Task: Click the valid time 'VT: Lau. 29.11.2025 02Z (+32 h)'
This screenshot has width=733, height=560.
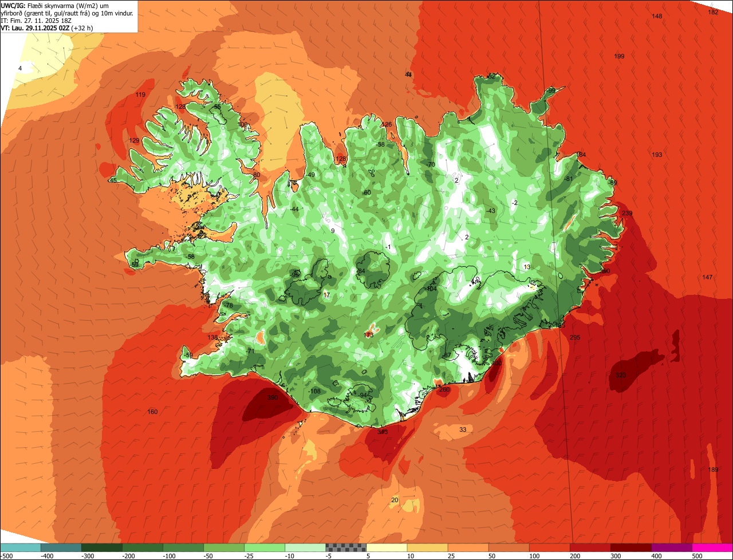Action: pos(47,27)
